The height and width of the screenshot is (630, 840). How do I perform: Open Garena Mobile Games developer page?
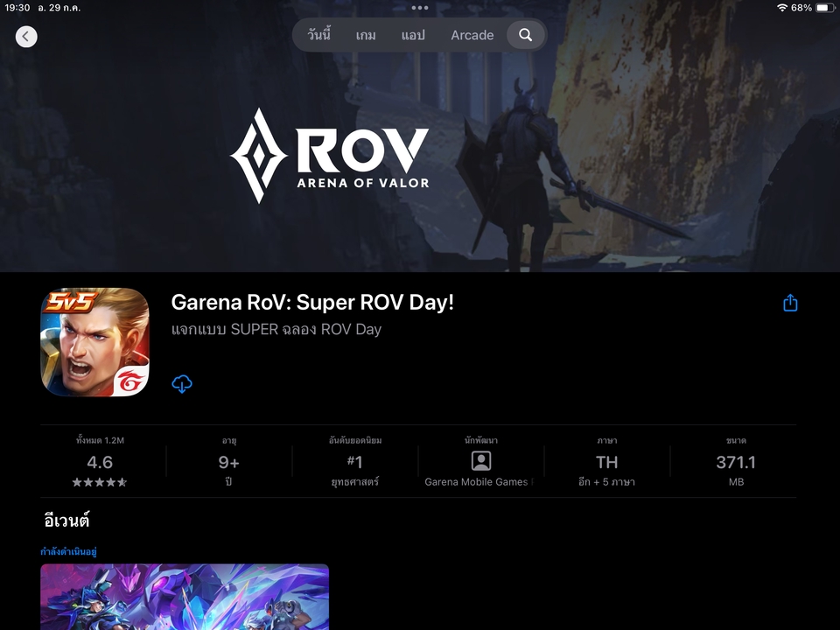pyautogui.click(x=477, y=482)
